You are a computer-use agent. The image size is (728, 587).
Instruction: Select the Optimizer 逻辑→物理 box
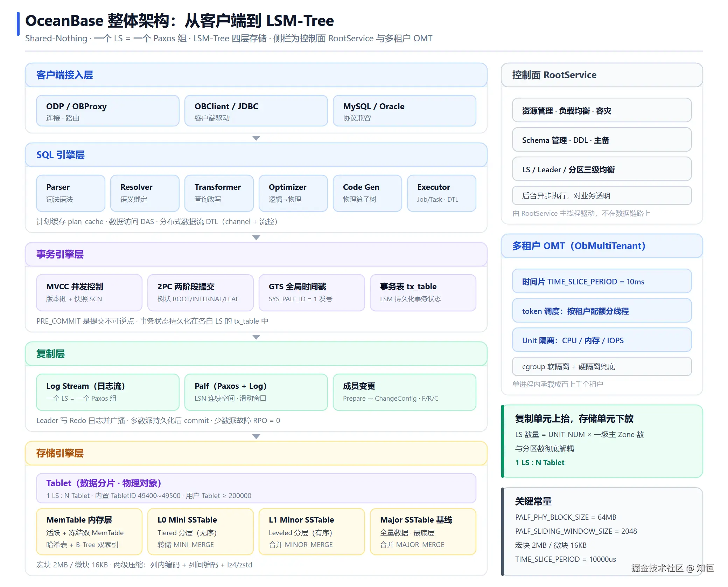tap(293, 193)
